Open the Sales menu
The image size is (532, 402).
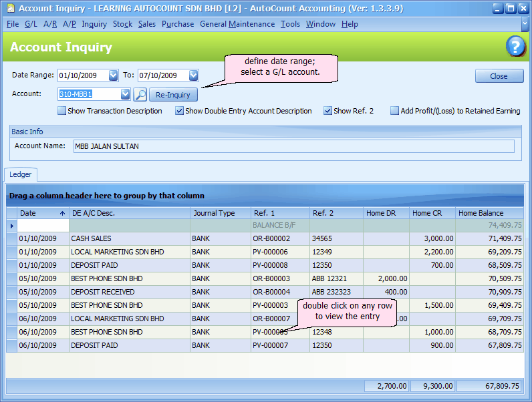147,24
